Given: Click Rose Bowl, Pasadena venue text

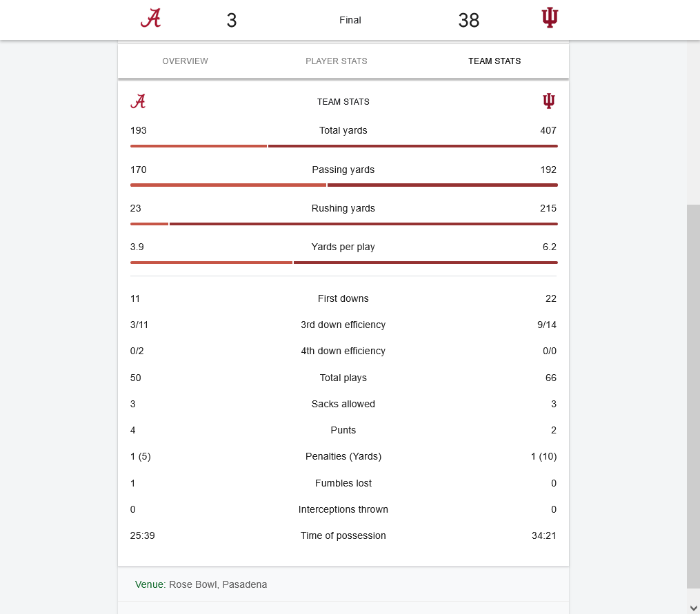Looking at the screenshot, I should (218, 584).
